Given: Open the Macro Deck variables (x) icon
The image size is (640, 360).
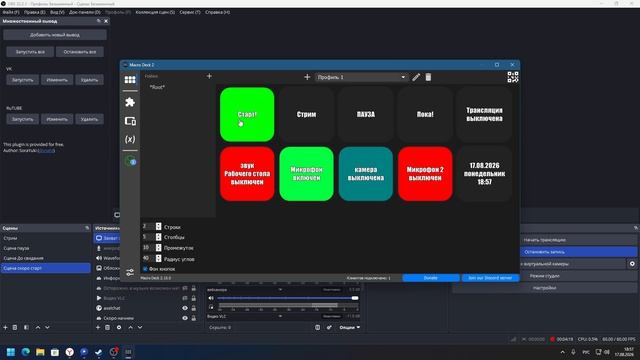Looking at the screenshot, I should point(130,139).
